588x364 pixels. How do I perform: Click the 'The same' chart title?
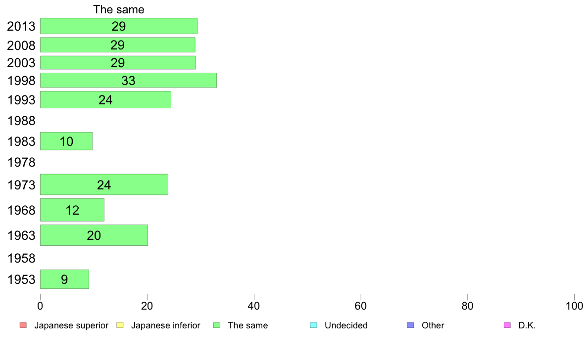(118, 9)
